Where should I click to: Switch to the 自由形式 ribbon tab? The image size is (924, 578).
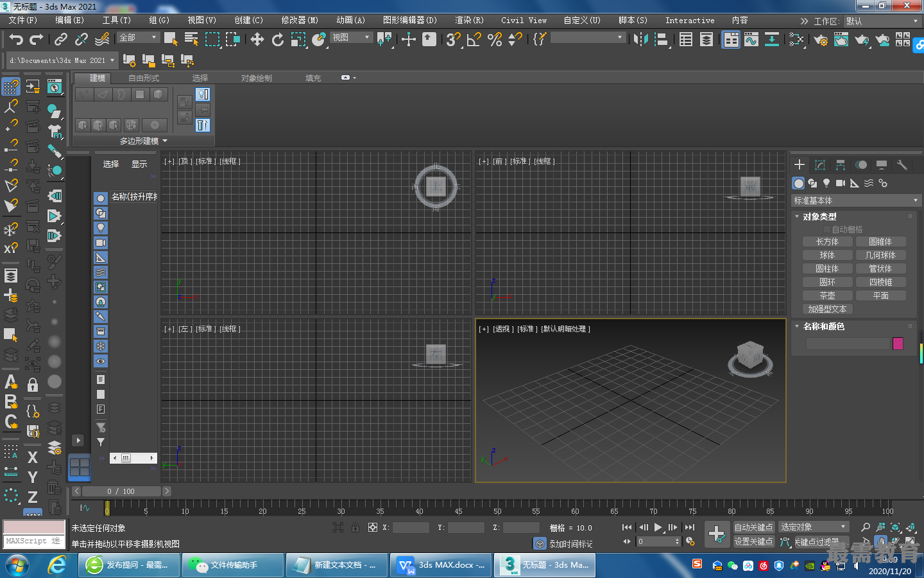tap(144, 78)
